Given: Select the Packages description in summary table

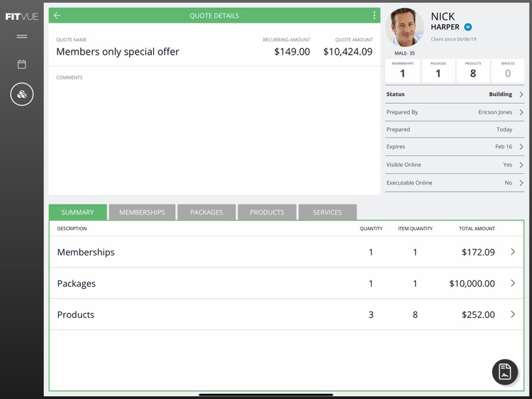Looking at the screenshot, I should point(77,283).
